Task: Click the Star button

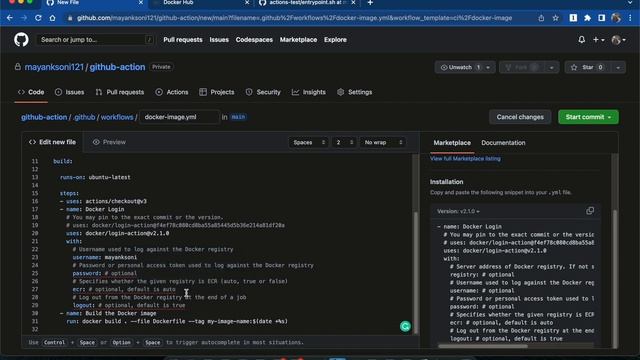Action: (x=587, y=67)
